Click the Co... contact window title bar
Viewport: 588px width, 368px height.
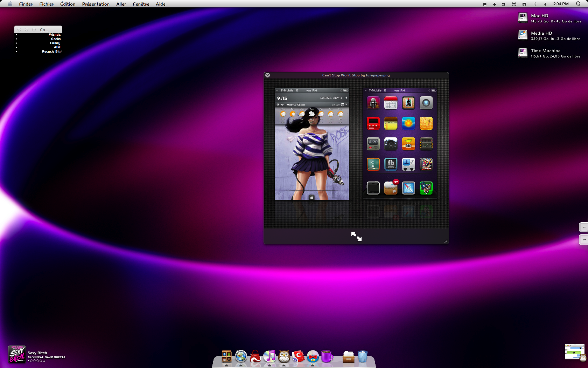pos(38,29)
